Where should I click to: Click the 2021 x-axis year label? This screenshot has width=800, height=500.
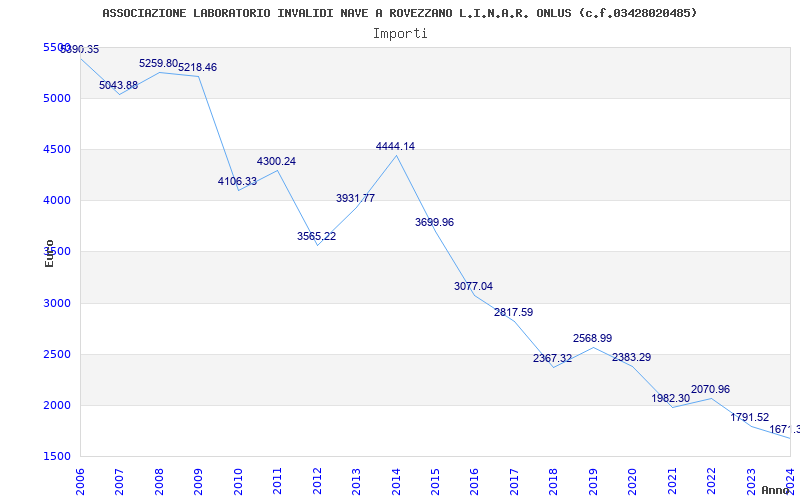pyautogui.click(x=671, y=482)
